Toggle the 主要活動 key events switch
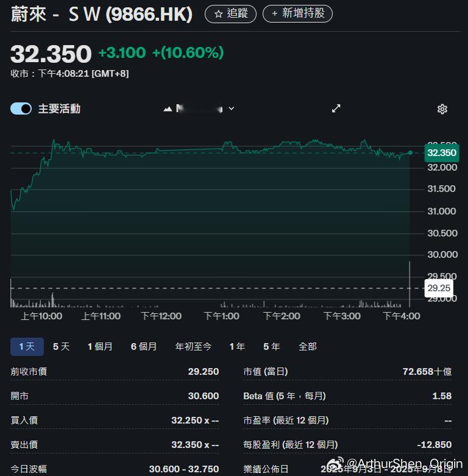The image size is (468, 476). pos(21,108)
